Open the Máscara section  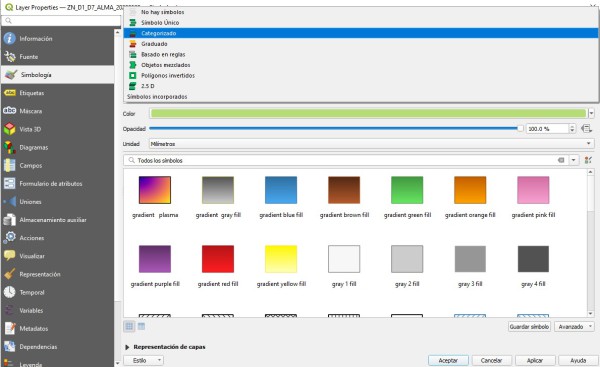click(x=57, y=111)
